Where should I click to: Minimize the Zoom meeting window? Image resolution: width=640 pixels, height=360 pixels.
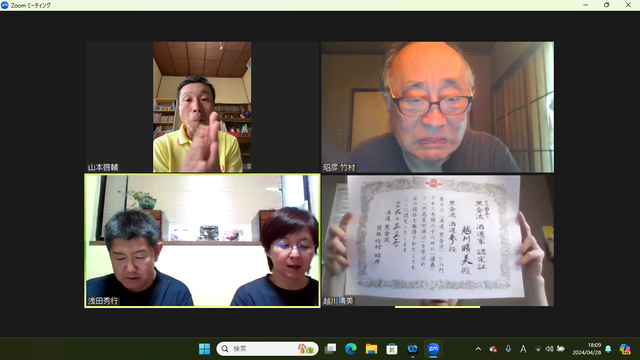point(586,5)
